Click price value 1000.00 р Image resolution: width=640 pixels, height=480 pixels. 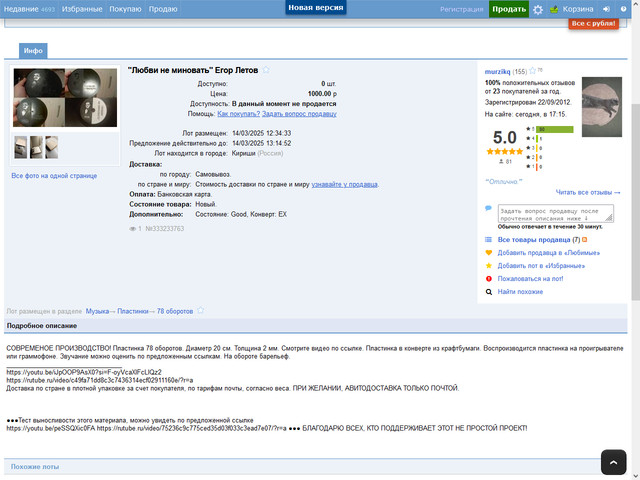click(x=322, y=94)
